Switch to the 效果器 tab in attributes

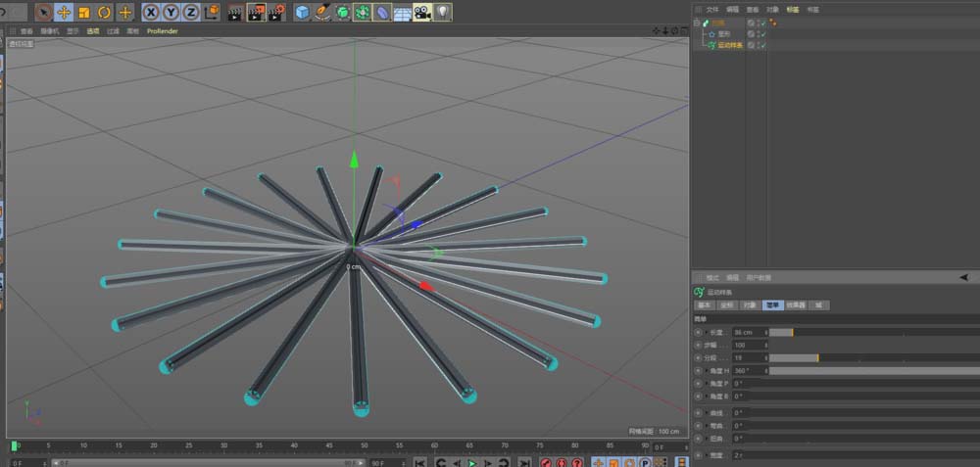(795, 305)
